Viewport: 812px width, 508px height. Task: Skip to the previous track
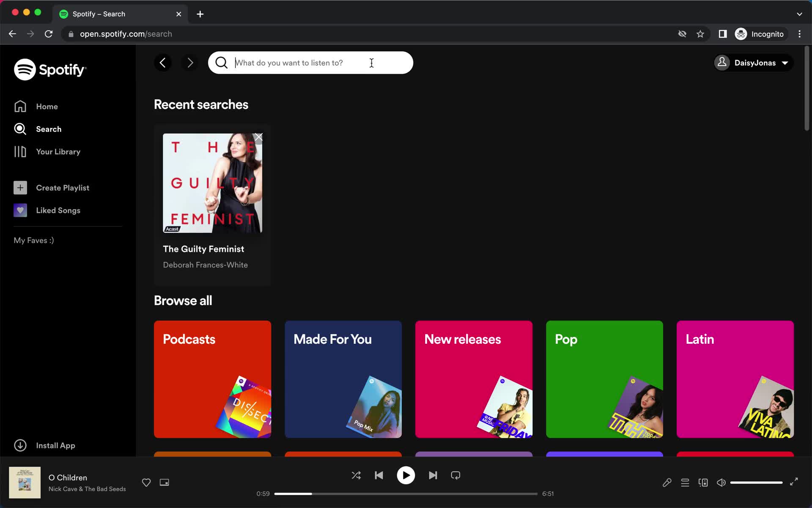coord(379,475)
